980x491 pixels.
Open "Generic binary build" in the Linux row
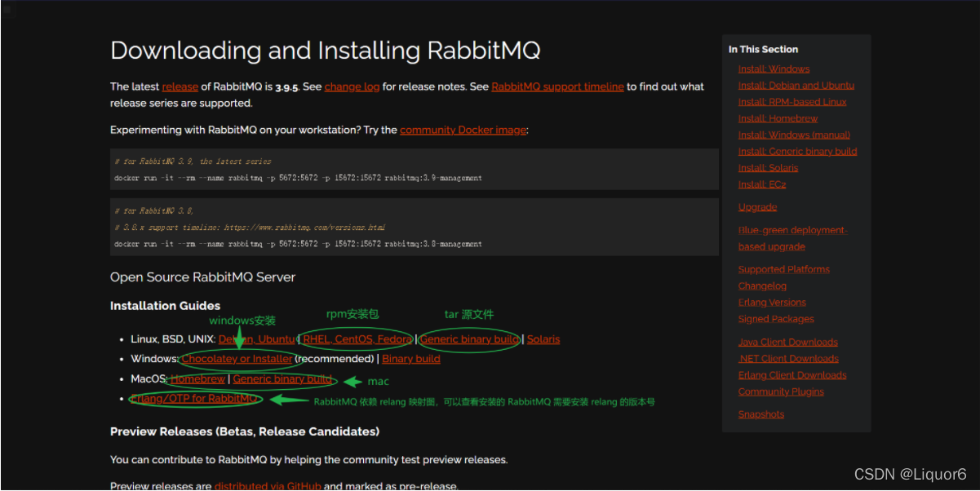point(469,339)
